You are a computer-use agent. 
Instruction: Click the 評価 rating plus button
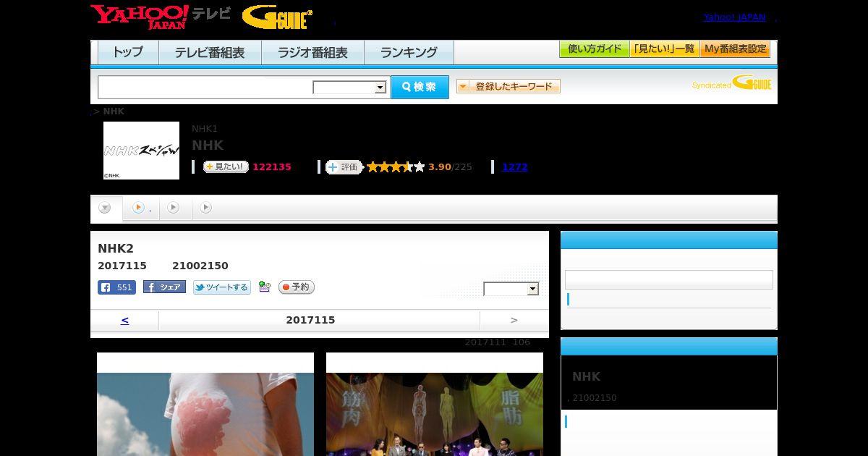click(x=344, y=167)
